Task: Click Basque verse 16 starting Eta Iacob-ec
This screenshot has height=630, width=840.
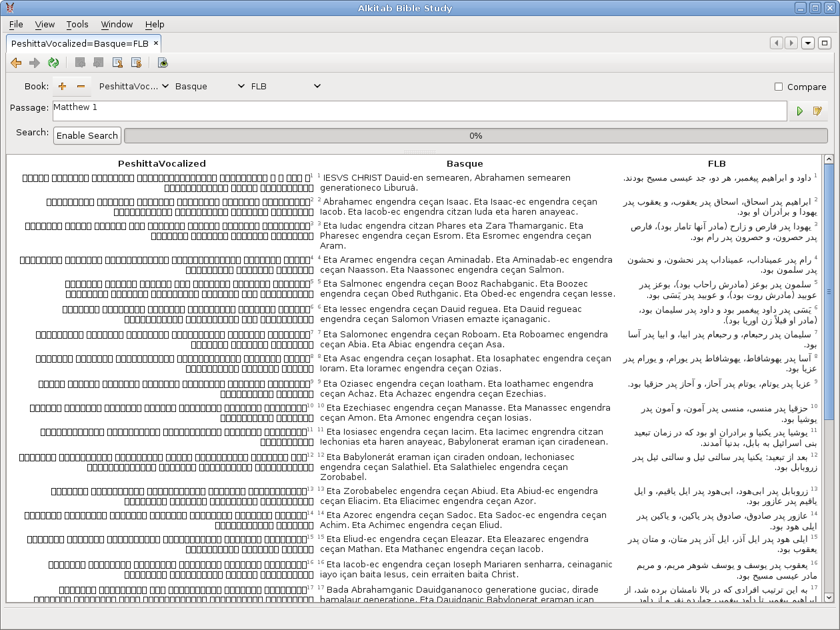Action: (x=465, y=569)
